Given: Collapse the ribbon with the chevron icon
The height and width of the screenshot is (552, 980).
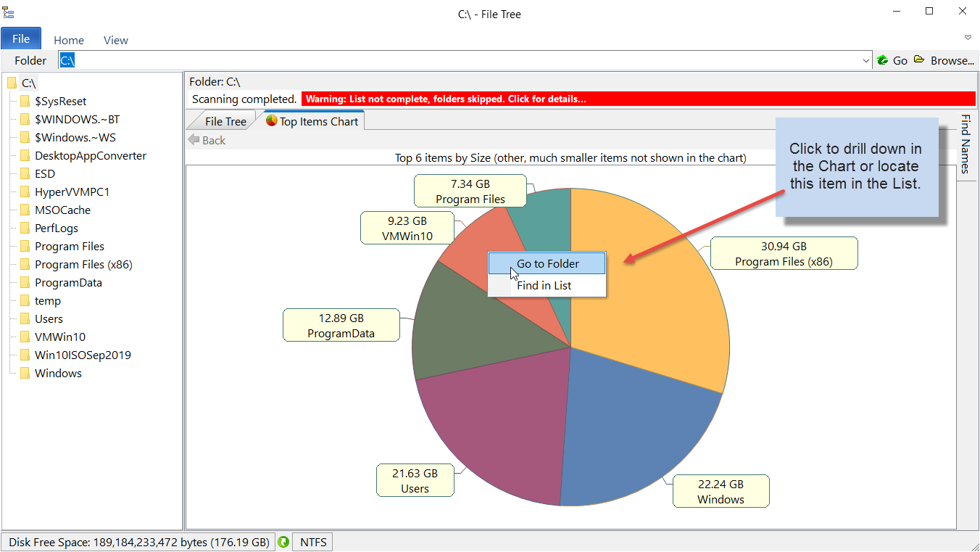Looking at the screenshot, I should (x=968, y=37).
